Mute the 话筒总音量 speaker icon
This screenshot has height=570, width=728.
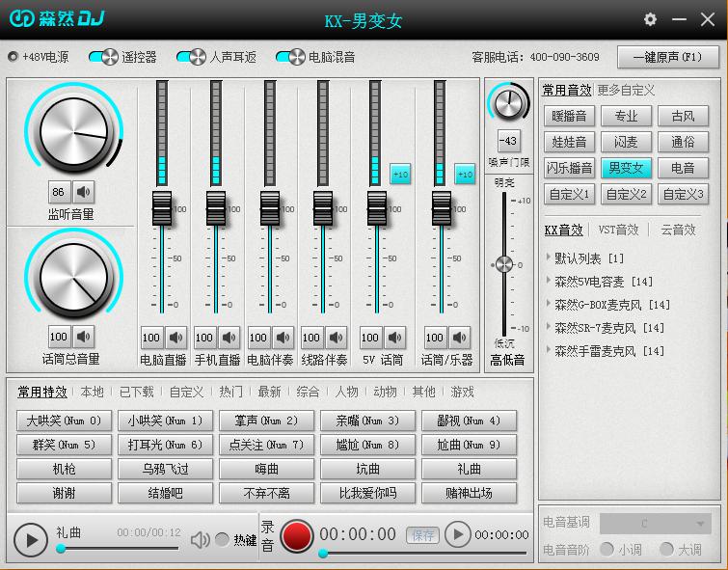[84, 337]
